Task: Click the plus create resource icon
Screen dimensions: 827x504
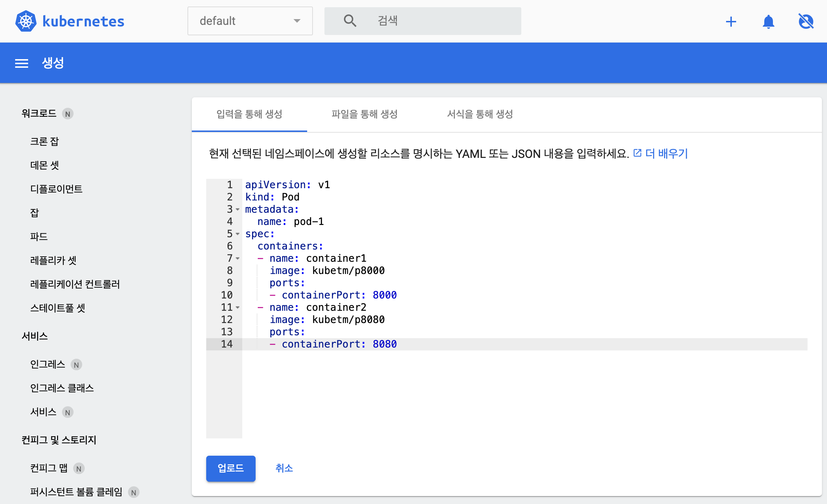Action: [x=731, y=22]
